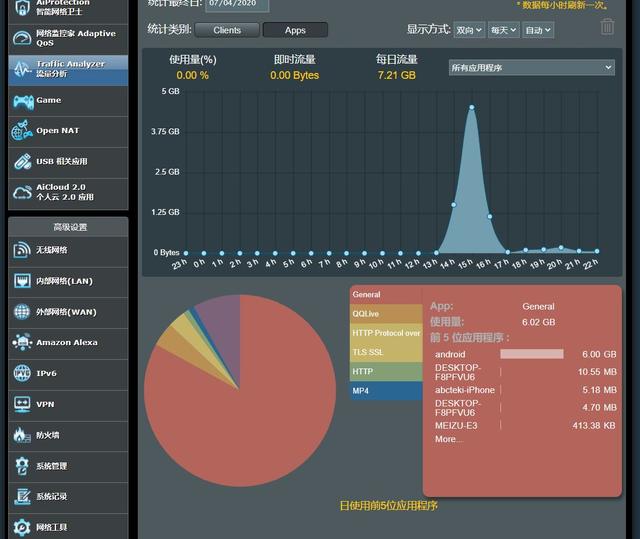
Task: Select TLS SSL legend entry
Action: [x=386, y=352]
